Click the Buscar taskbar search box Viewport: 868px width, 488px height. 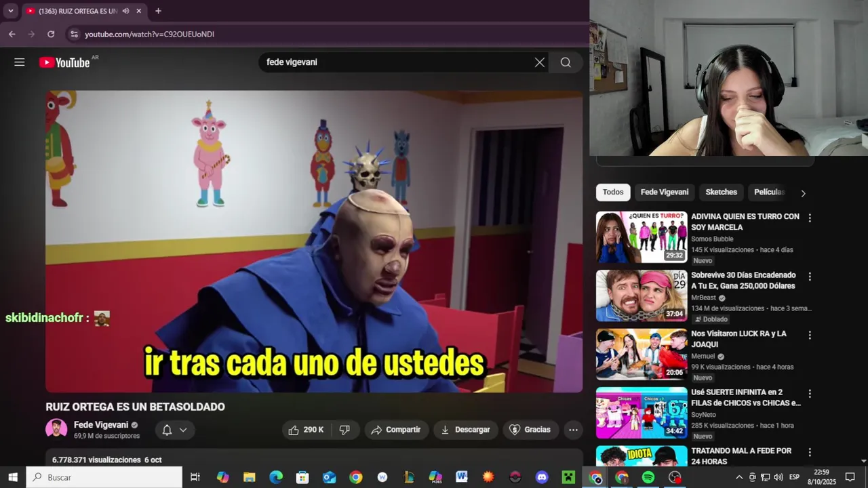click(x=104, y=477)
